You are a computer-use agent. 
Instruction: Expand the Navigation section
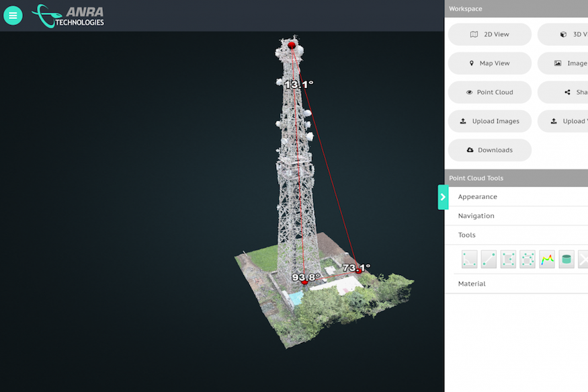coord(476,216)
